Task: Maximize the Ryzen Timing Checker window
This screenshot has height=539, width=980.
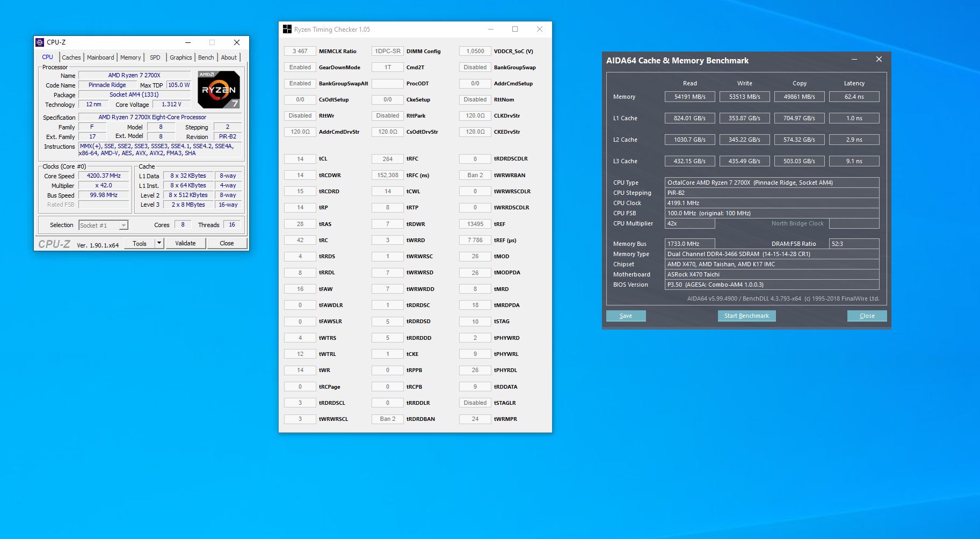Action: point(515,30)
